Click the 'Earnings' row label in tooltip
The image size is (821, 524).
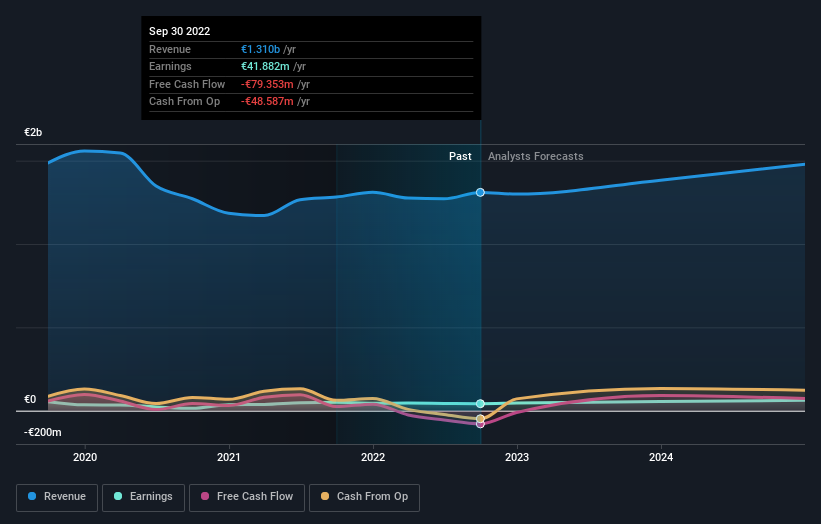[170, 66]
